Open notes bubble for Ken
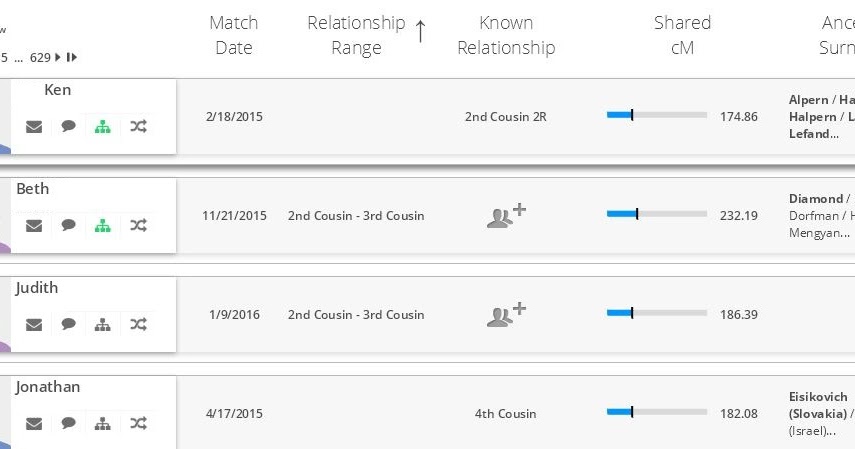 pyautogui.click(x=68, y=127)
